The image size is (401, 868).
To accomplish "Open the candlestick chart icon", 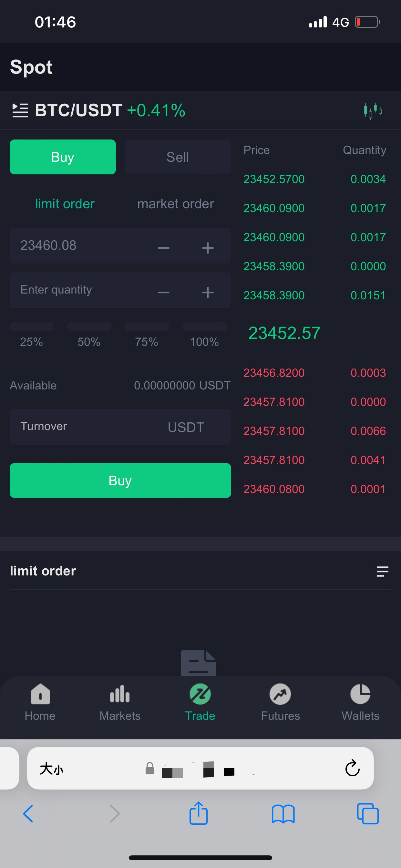I will point(373,110).
